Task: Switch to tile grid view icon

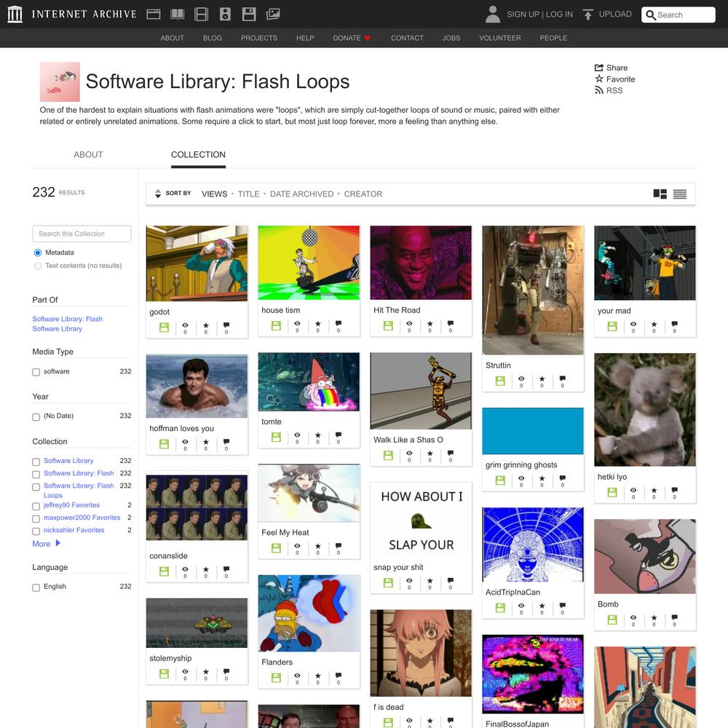Action: [660, 194]
